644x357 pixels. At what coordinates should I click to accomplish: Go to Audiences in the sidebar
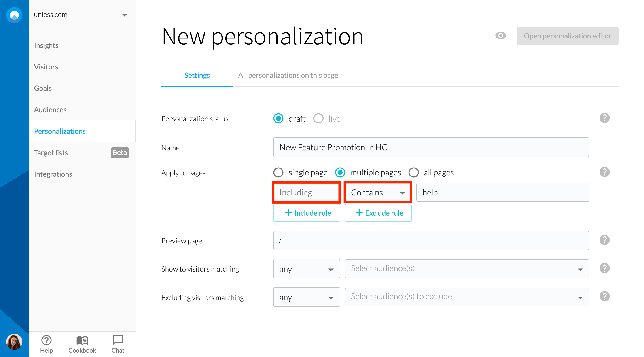(50, 110)
